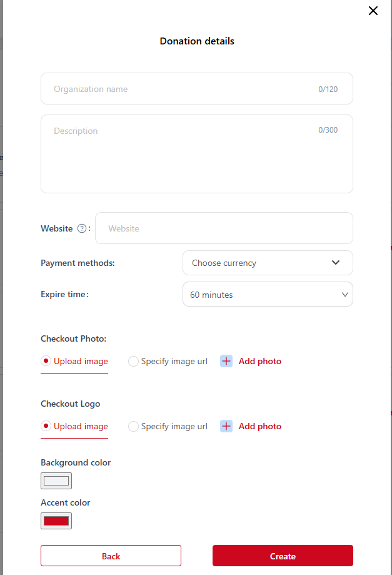Open the red Accent color swatch
The image size is (392, 575).
click(56, 521)
